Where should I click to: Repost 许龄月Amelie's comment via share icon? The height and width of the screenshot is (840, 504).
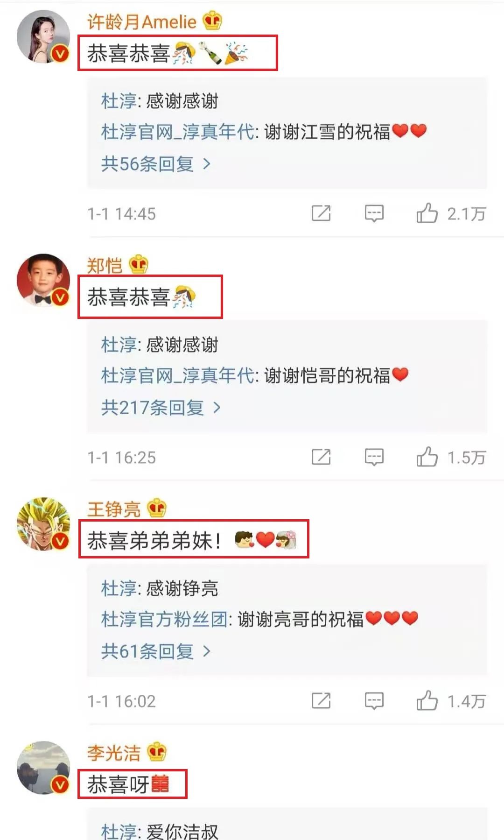[x=321, y=213]
